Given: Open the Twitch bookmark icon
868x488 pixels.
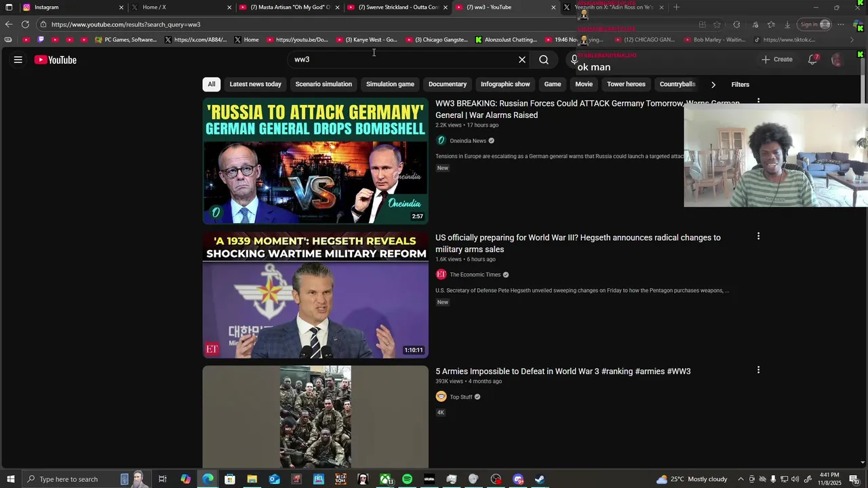Looking at the screenshot, I should click(41, 40).
